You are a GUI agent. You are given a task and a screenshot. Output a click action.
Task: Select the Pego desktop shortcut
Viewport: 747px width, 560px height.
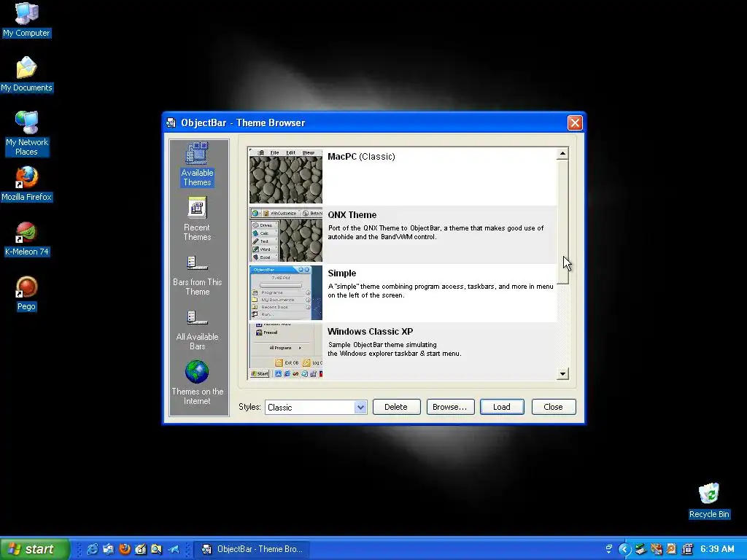coord(26,294)
